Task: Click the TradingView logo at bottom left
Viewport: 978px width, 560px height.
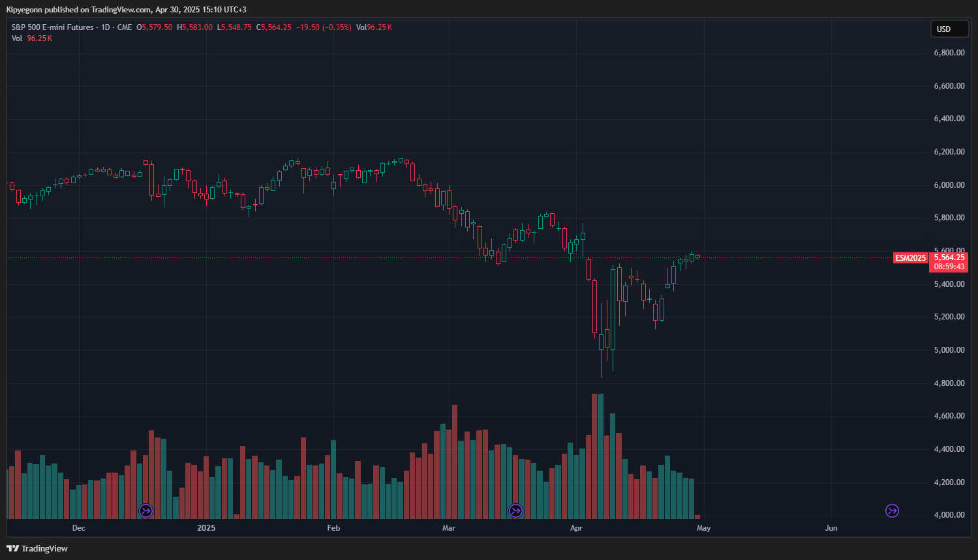Action: click(x=37, y=548)
